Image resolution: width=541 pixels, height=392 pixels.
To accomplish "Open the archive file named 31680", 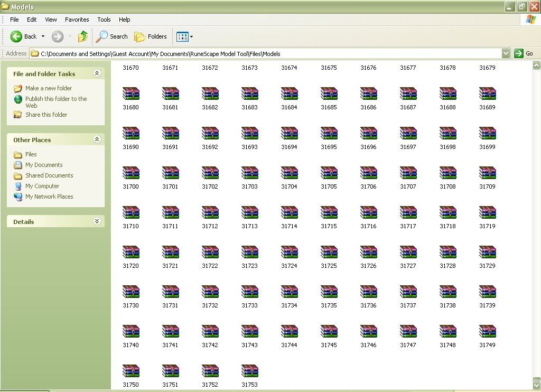I will click(x=130, y=94).
